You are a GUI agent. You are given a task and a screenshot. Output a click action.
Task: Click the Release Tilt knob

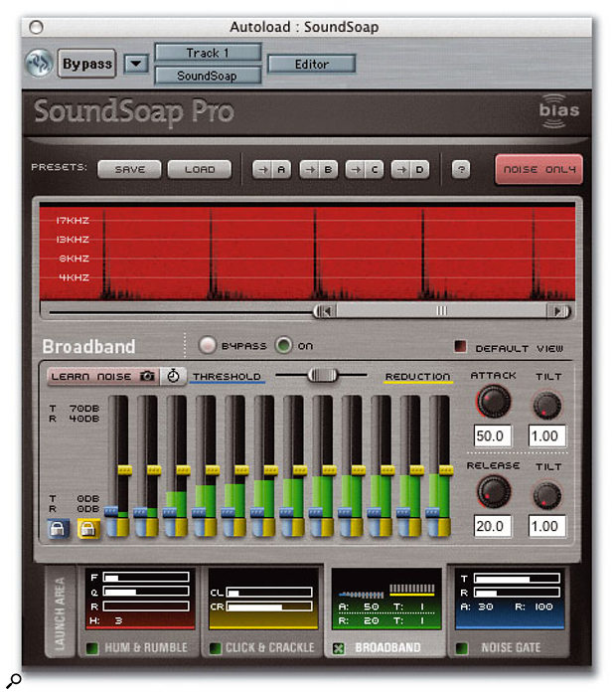click(x=547, y=495)
